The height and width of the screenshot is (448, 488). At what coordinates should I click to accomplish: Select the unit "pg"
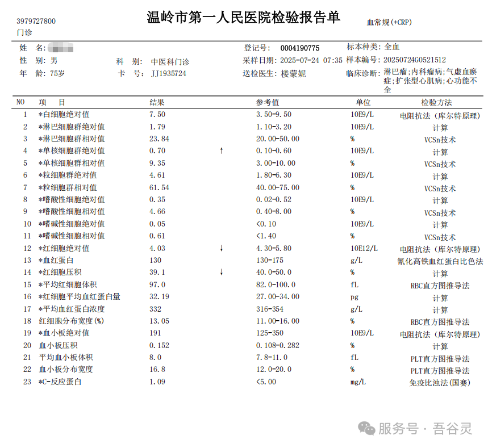tap(354, 297)
